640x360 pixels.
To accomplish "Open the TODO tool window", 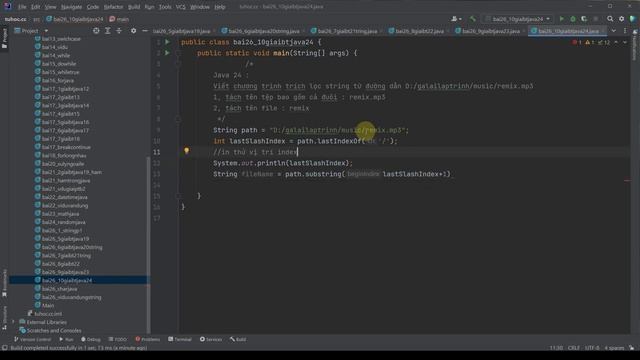I will click(118, 339).
